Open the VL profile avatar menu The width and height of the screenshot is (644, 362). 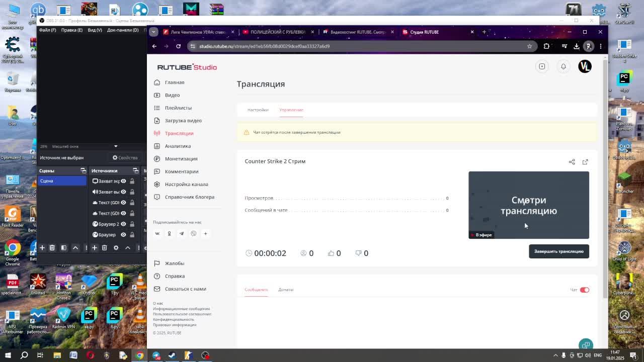[585, 66]
